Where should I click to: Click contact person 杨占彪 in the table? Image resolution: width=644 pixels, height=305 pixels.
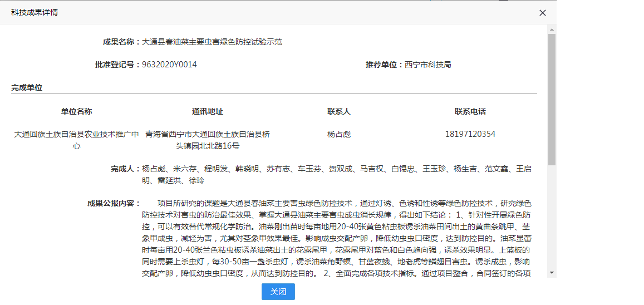[x=339, y=134]
